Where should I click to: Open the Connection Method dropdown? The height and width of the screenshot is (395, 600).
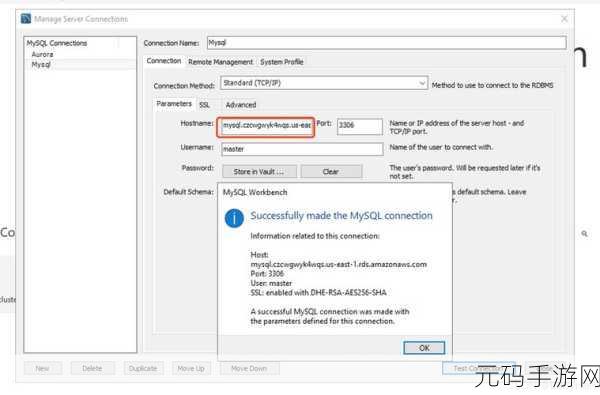click(324, 83)
